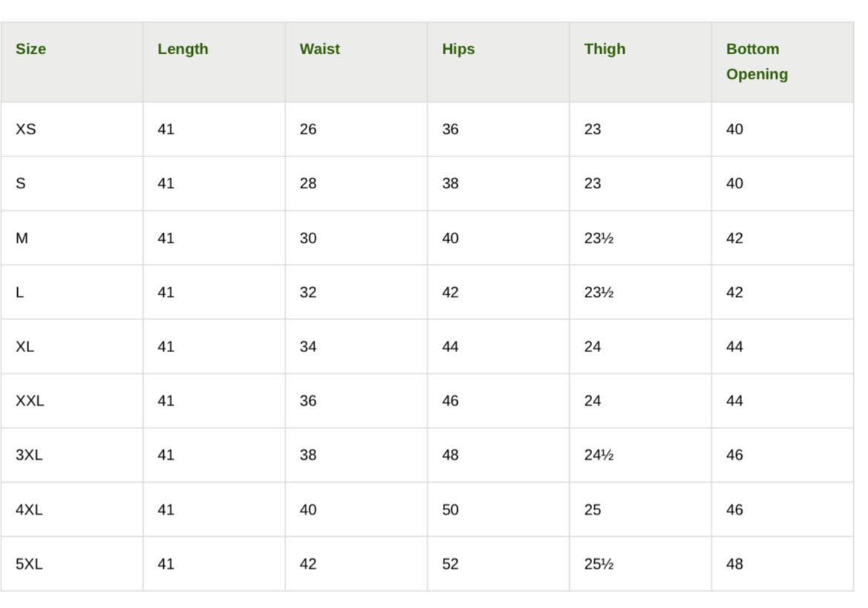This screenshot has height=608, width=868.
Task: Select waist value 34 in XL row
Action: point(308,346)
